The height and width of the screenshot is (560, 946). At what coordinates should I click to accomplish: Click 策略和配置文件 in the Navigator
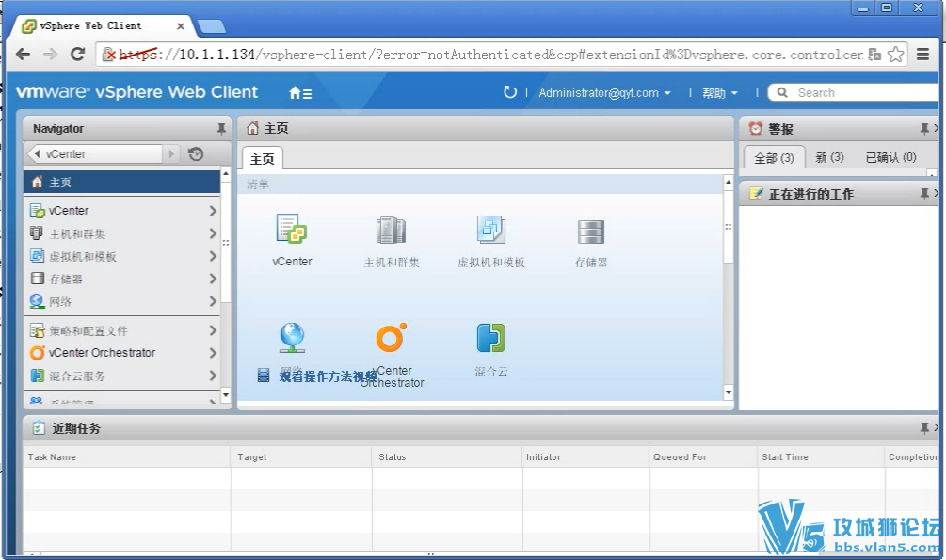click(x=87, y=330)
